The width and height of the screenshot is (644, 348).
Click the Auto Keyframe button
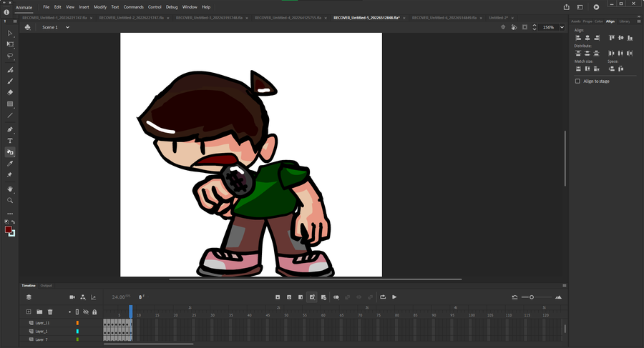[x=312, y=297]
